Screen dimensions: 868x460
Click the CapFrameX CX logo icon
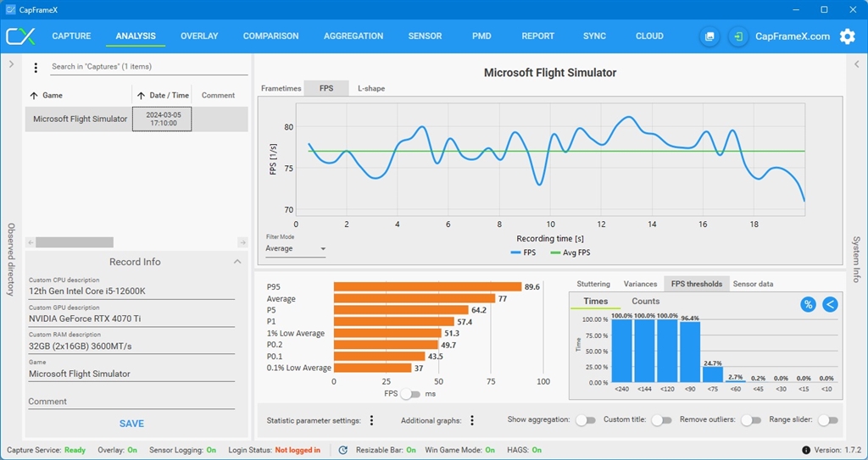(x=20, y=36)
